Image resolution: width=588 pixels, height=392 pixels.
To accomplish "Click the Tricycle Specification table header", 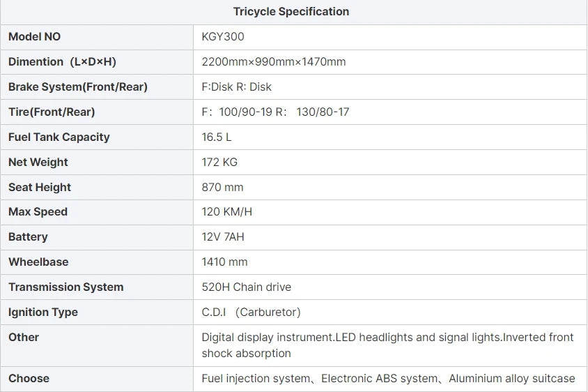I will click(x=291, y=12).
